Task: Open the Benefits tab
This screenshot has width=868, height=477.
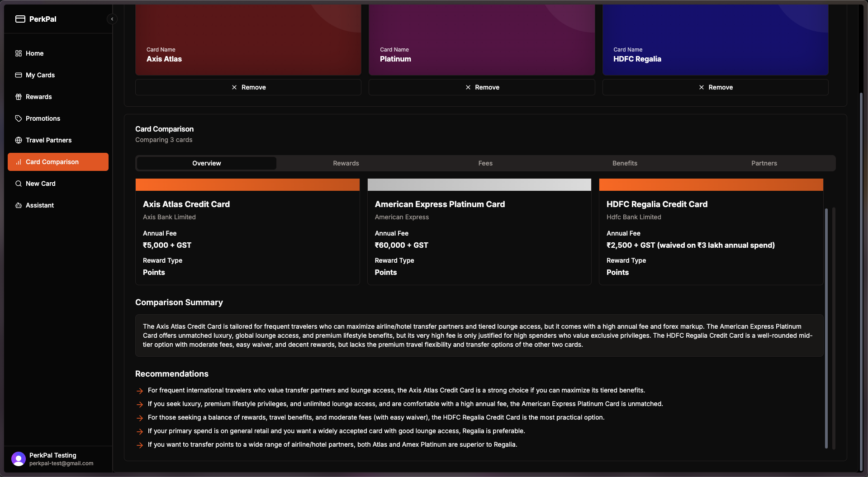Action: [x=625, y=163]
